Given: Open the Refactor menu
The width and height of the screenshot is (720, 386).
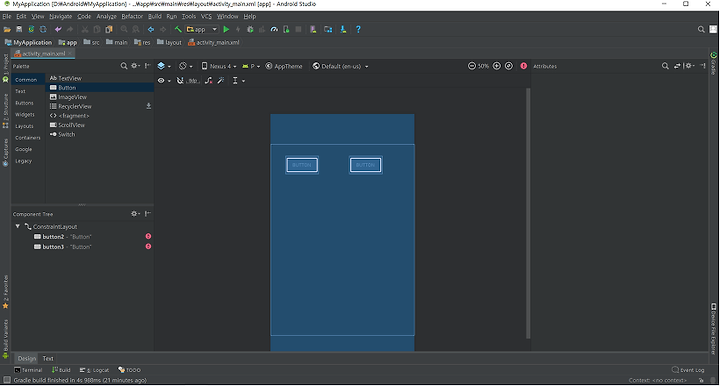Looking at the screenshot, I should click(x=132, y=16).
